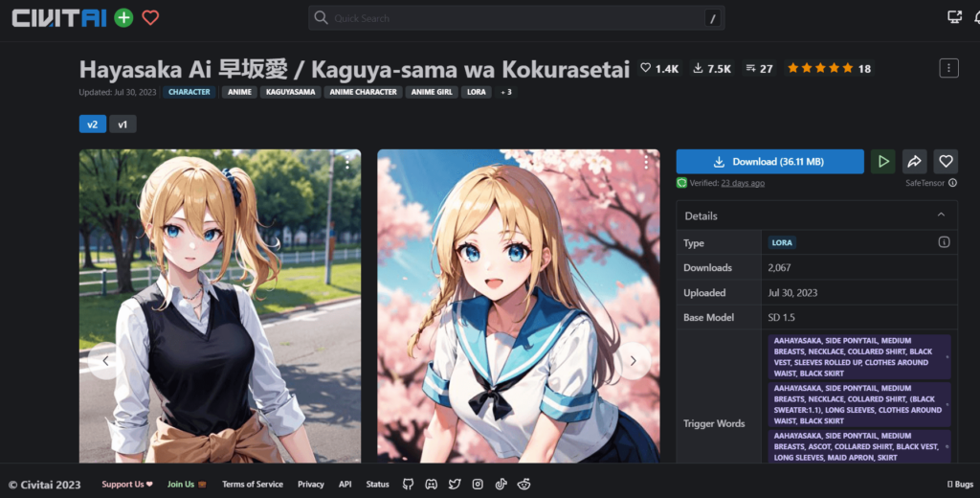Open the GitHub link in footer
This screenshot has width=980, height=498.
pyautogui.click(x=409, y=485)
